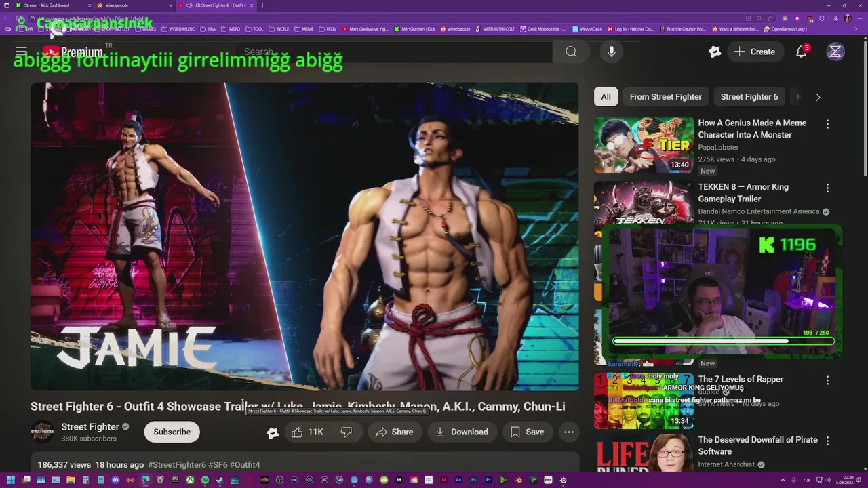
Task: Open the Street Fighter channel avatar
Action: click(42, 432)
